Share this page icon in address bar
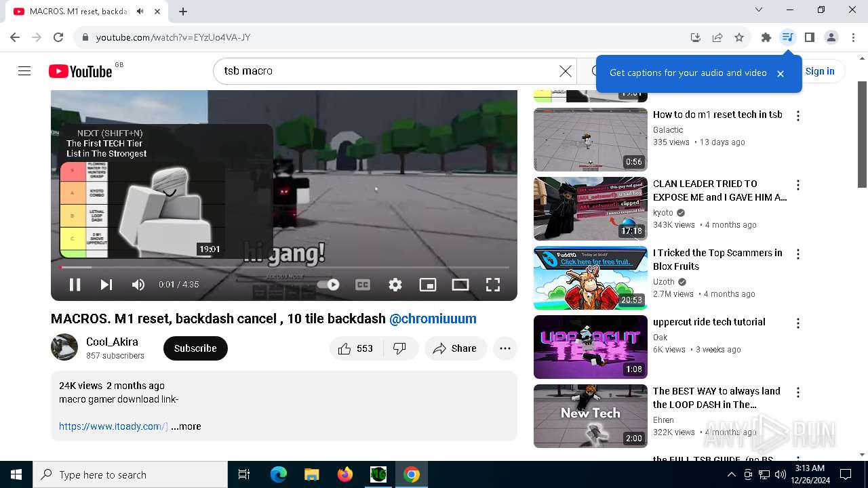The width and height of the screenshot is (868, 488). 717,37
